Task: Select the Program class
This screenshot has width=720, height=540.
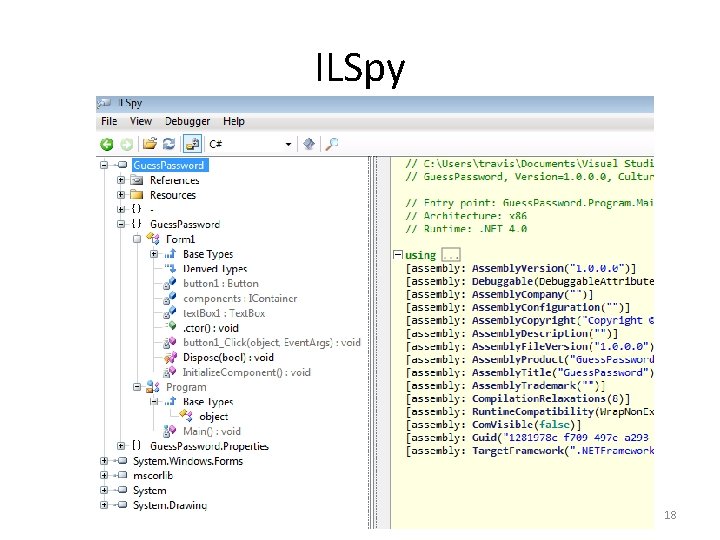Action: (186, 387)
